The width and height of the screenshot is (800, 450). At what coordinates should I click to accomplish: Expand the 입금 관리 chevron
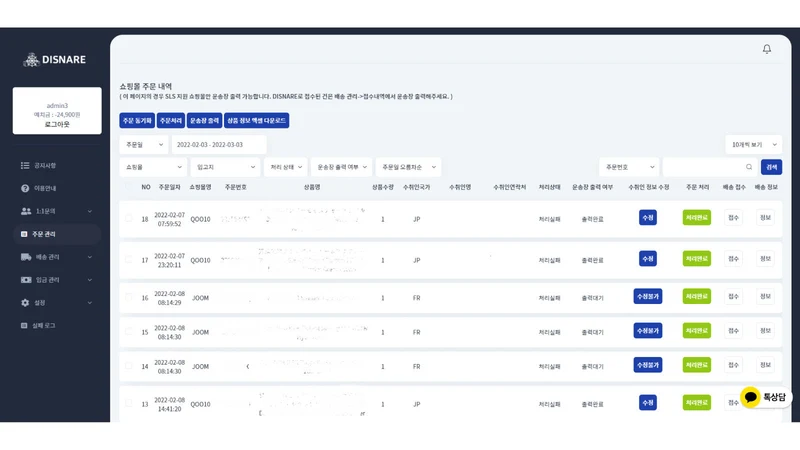point(90,280)
